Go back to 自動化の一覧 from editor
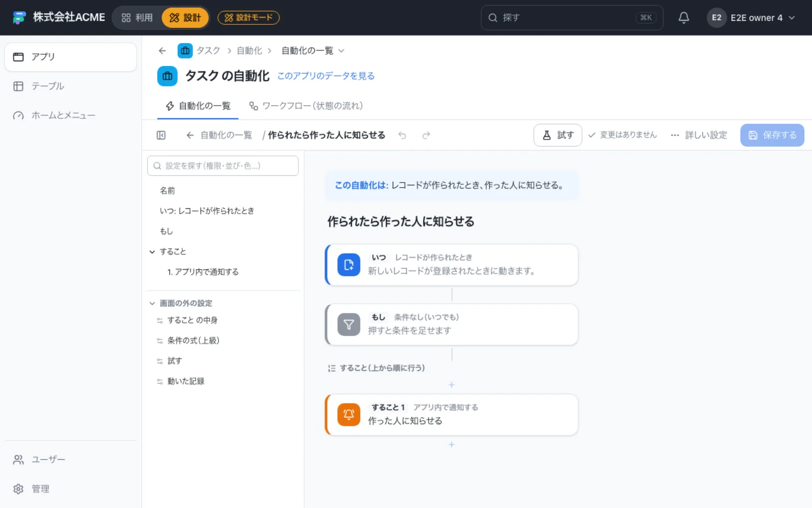 pos(219,135)
